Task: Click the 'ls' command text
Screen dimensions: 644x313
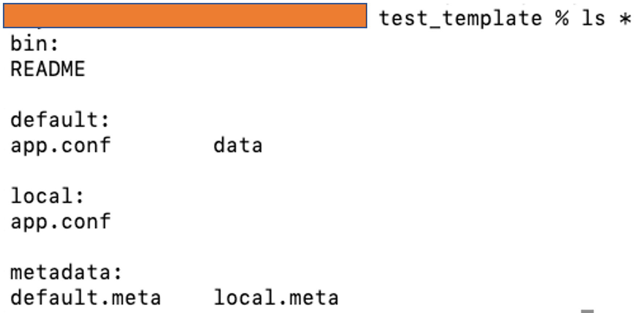Action: click(593, 18)
